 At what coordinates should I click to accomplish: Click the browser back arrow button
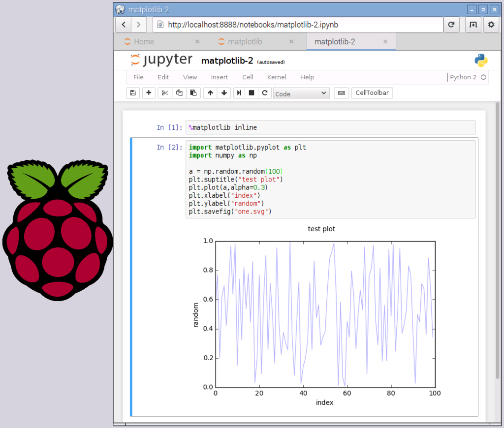124,25
